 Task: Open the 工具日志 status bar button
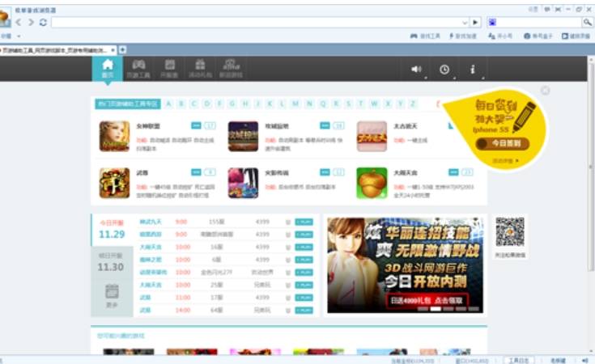click(x=519, y=360)
